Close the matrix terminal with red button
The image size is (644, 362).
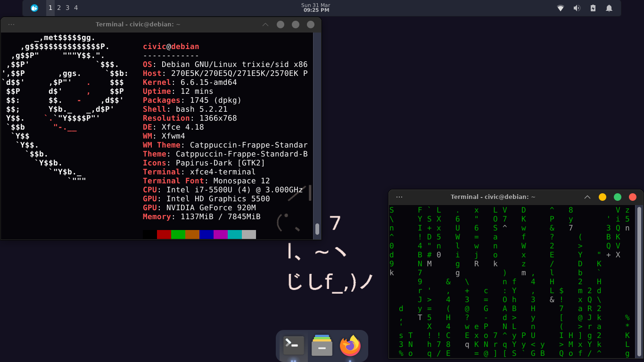point(633,197)
